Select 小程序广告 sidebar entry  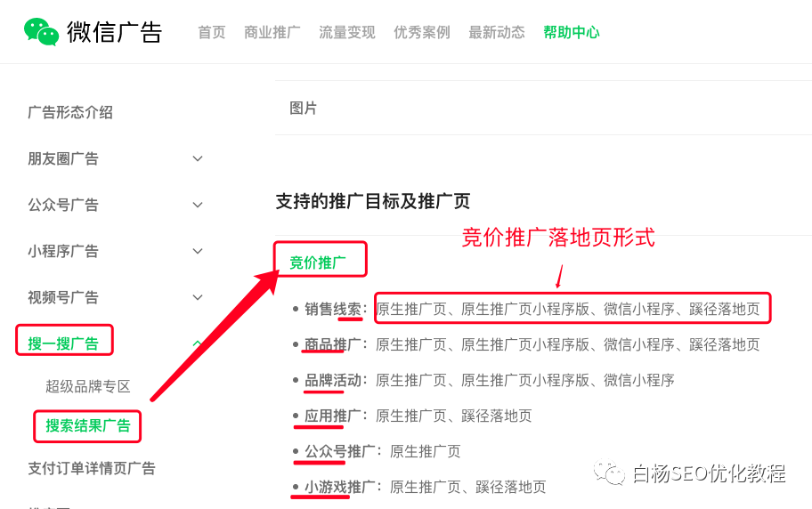click(x=63, y=251)
